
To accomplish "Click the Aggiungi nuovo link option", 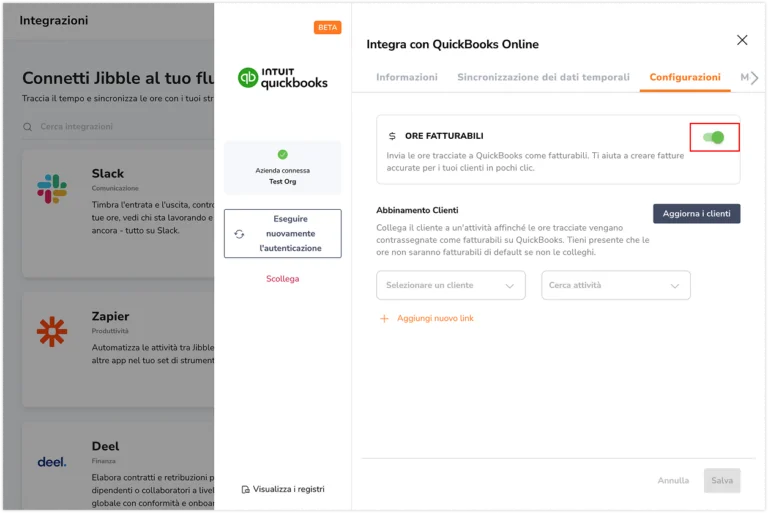I will point(435,318).
